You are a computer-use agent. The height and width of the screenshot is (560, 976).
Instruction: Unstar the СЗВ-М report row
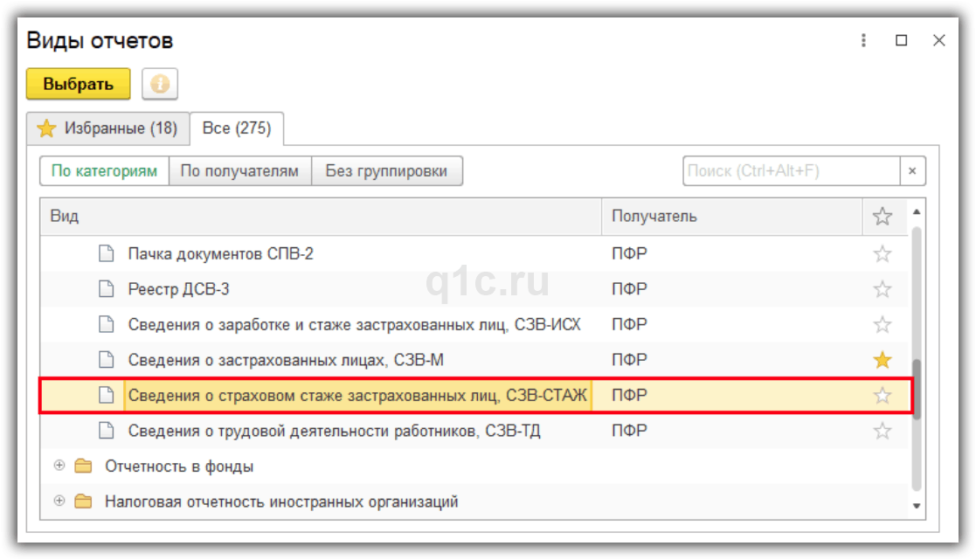[x=882, y=360]
